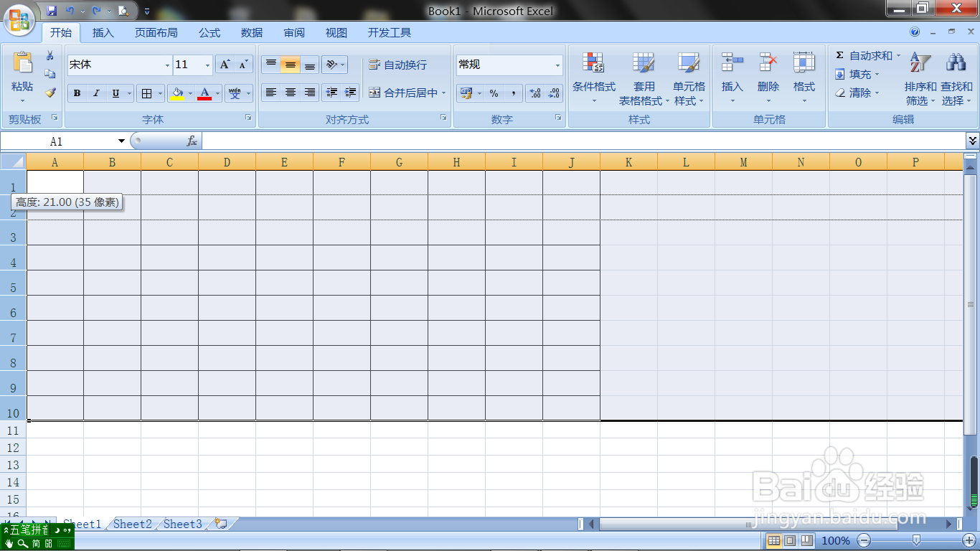Increase font size with the A-up icon
This screenshot has height=551, width=980.
tap(225, 65)
